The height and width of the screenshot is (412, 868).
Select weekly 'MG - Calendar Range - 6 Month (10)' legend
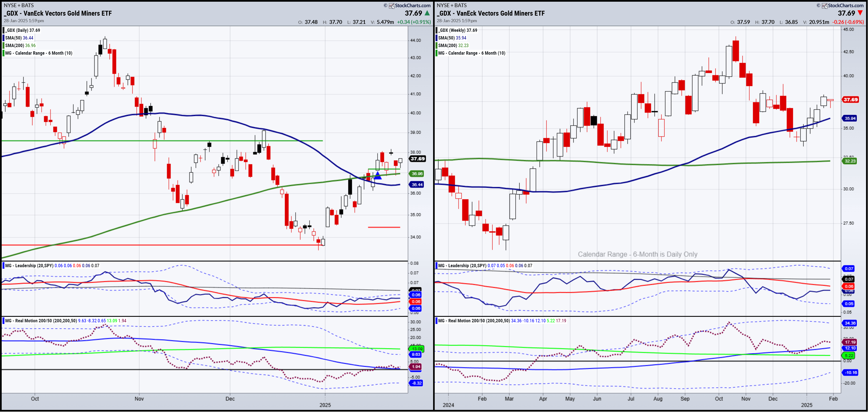472,53
